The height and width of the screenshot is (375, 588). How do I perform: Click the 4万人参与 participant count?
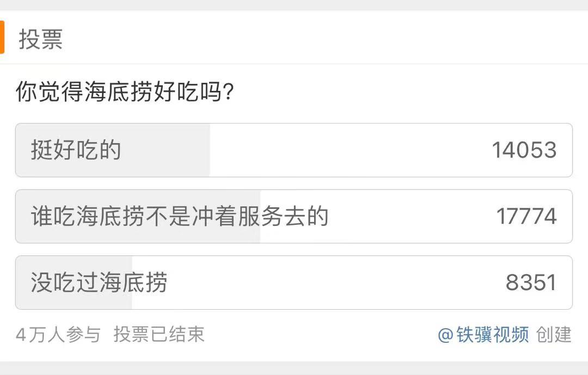pos(58,335)
